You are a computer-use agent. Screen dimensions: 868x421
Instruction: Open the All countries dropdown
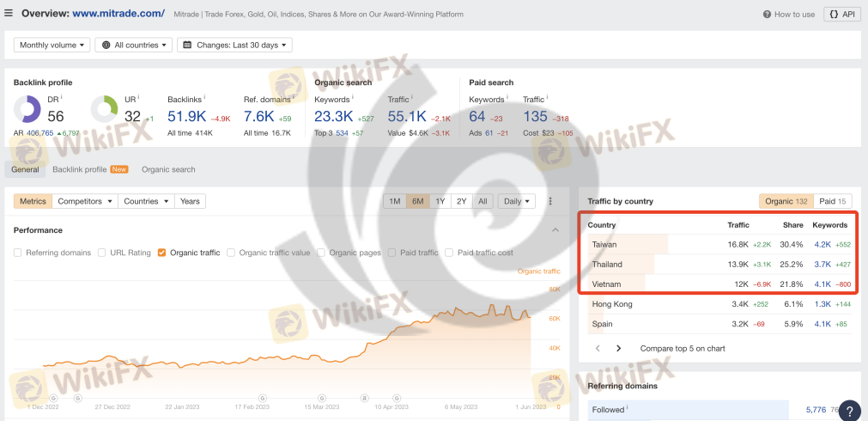coord(133,45)
